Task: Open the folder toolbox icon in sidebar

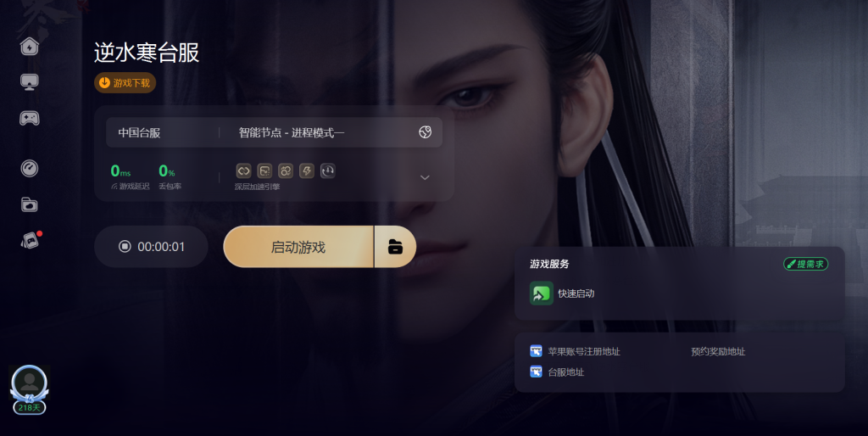Action: coord(30,205)
